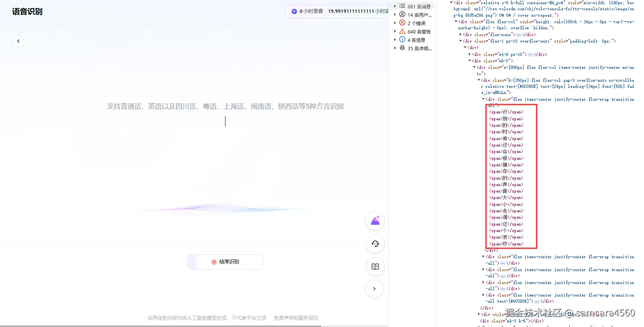Image resolution: width=644 pixels, height=327 pixels.
Task: Select the 681 条消息 filter
Action: [x=419, y=6]
